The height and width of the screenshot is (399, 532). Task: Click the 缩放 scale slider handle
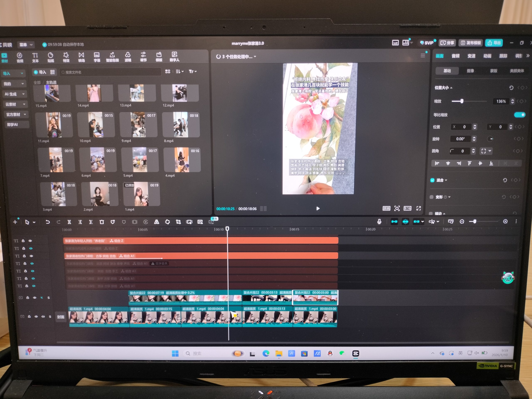point(462,101)
